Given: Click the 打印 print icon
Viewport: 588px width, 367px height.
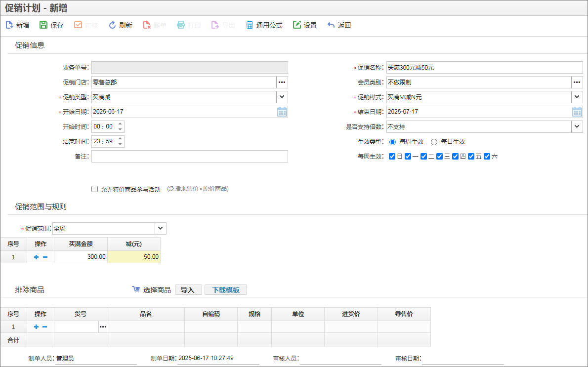Looking at the screenshot, I should [x=181, y=25].
